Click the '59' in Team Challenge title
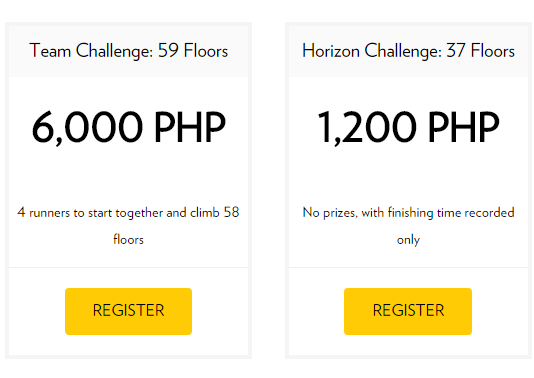 (x=168, y=50)
